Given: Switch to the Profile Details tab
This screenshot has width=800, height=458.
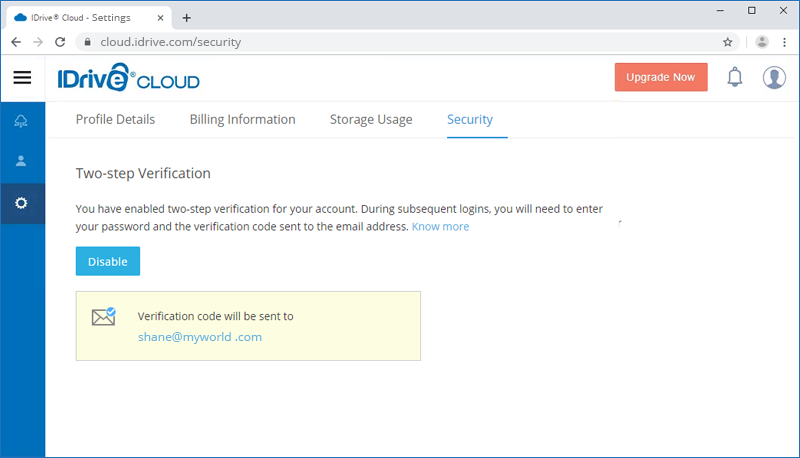Looking at the screenshot, I should [115, 119].
